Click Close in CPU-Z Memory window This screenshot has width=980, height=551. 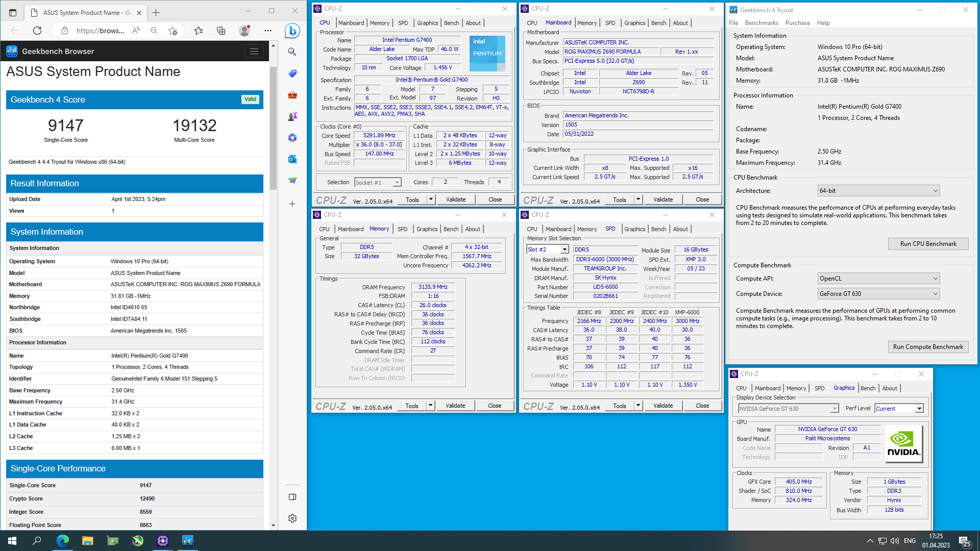(495, 406)
